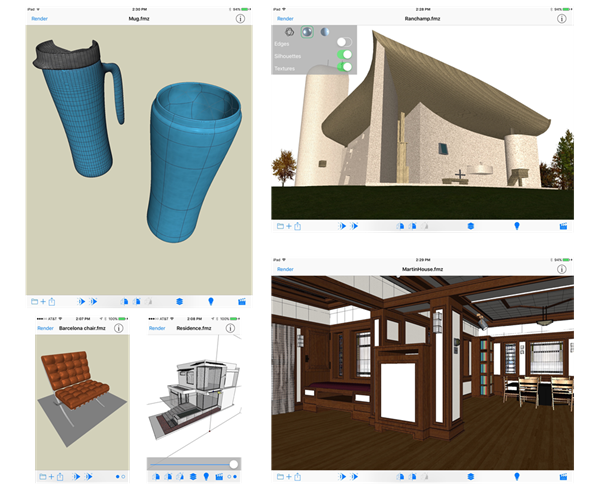The width and height of the screenshot is (609, 490).
Task: Select the highlighted shaded sphere display mode icon
Action: click(307, 32)
